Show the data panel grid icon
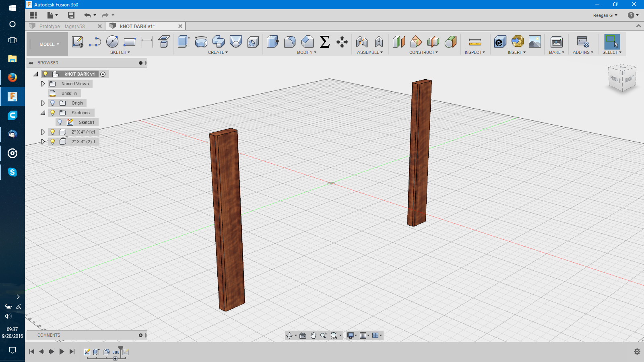This screenshot has height=362, width=644. pyautogui.click(x=33, y=15)
